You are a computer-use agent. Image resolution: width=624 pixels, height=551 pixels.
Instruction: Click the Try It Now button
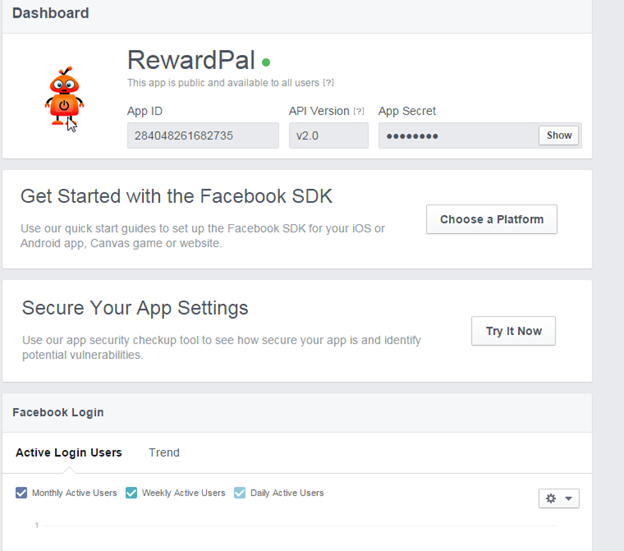513,331
